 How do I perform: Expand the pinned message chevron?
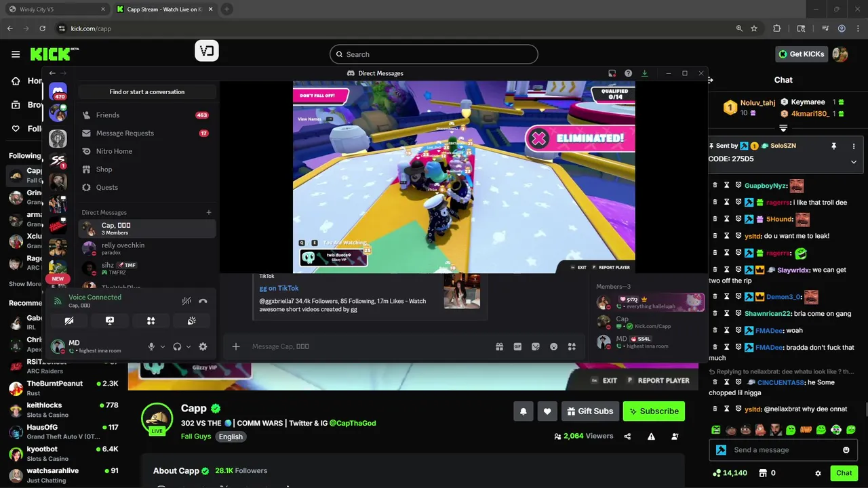pos(854,162)
